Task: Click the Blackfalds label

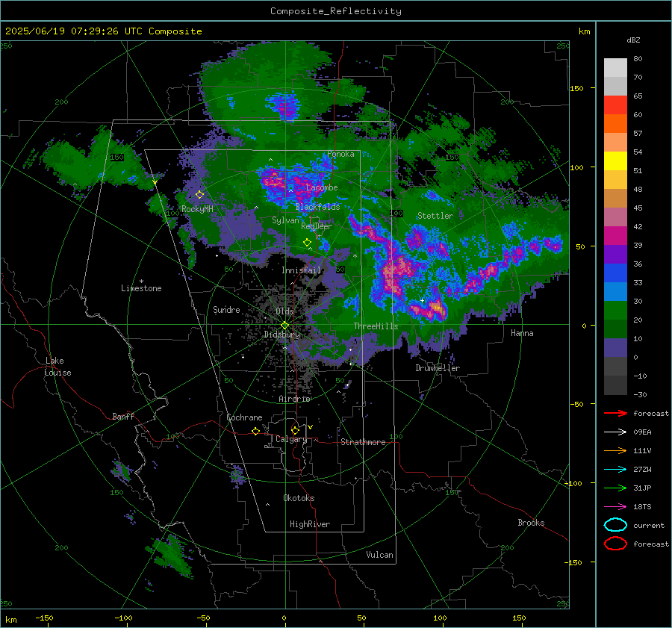Action: pyautogui.click(x=317, y=207)
